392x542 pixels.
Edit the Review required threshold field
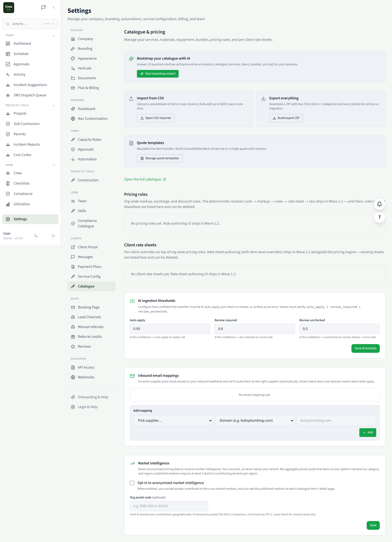click(255, 329)
